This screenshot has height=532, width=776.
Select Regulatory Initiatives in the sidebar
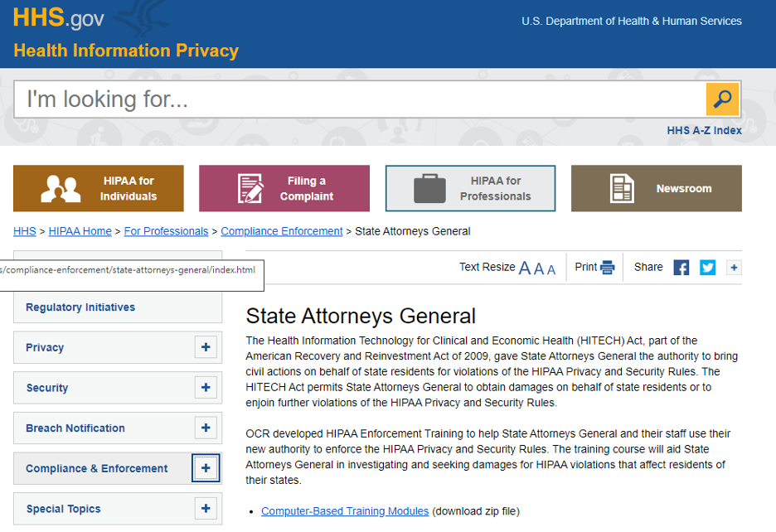pos(79,307)
